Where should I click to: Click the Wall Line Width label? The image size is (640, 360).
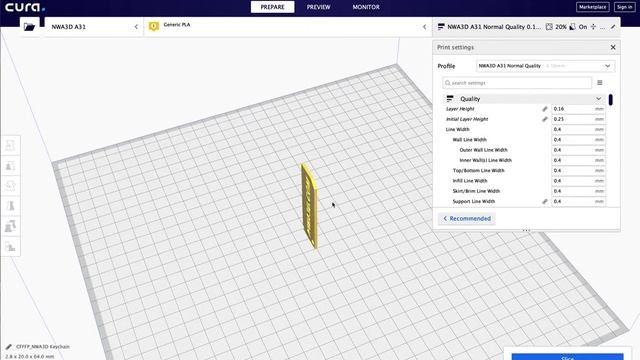[x=469, y=140]
